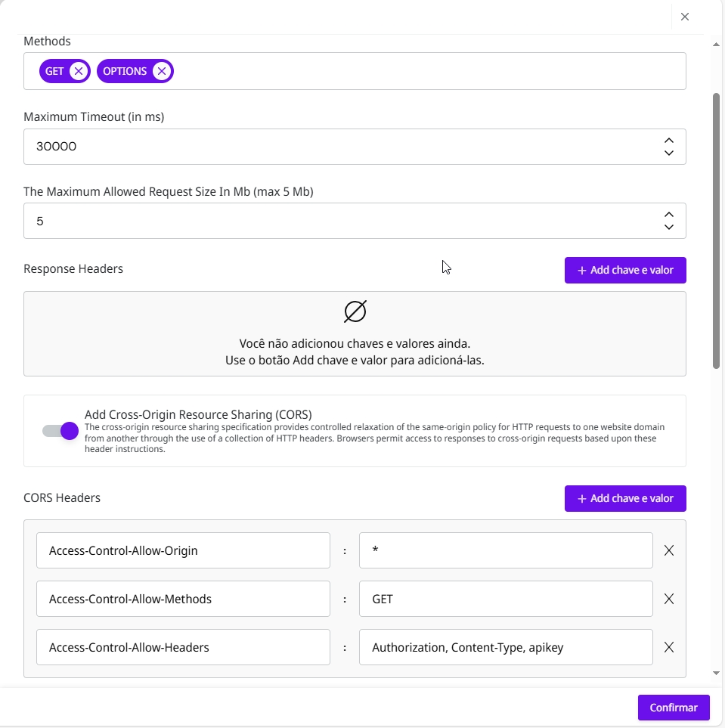Screen dimensions: 725x728
Task: Click the Methods selection field
Action: (x=423, y=71)
